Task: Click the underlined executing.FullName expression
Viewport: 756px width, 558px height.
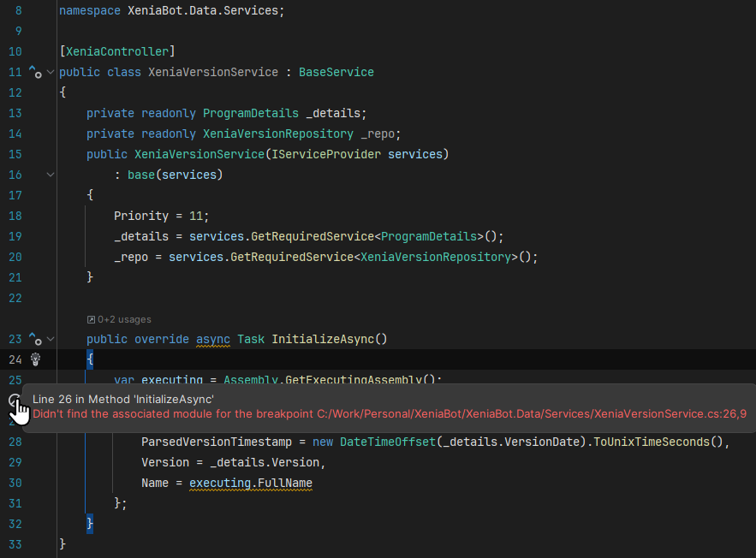Action: pos(250,484)
